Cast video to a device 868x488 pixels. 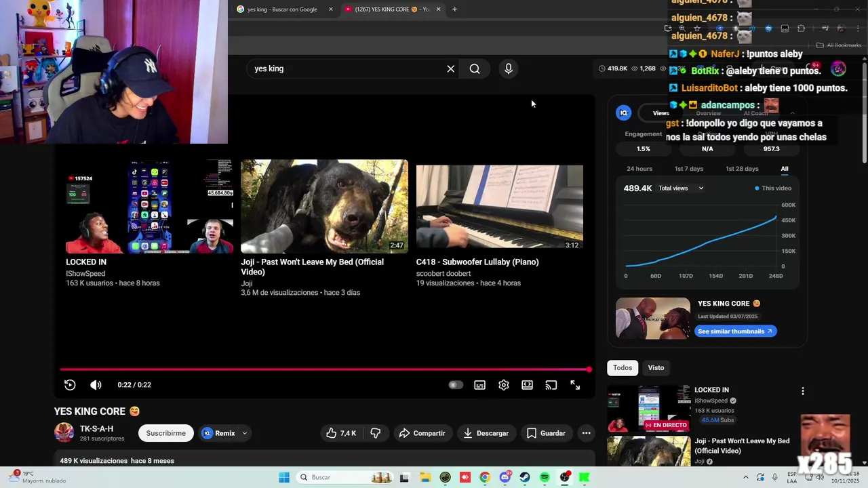[x=551, y=385]
